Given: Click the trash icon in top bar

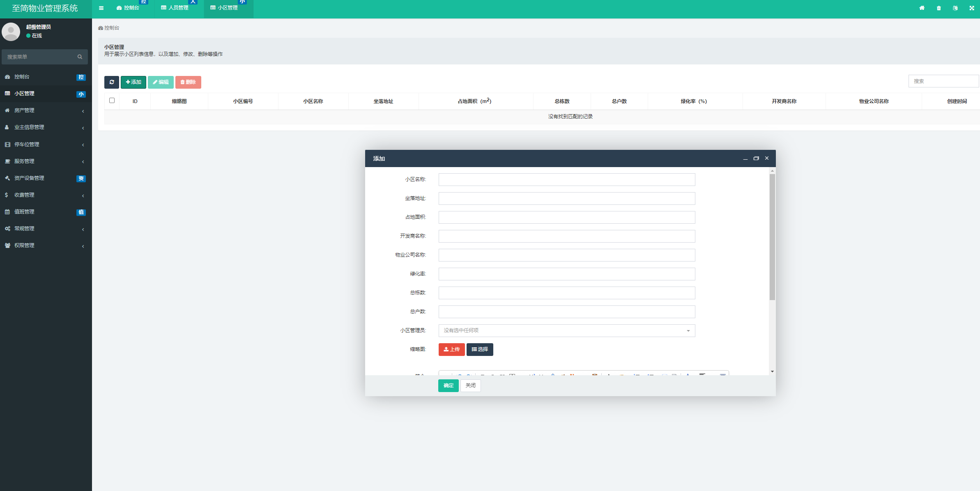Looking at the screenshot, I should [939, 8].
